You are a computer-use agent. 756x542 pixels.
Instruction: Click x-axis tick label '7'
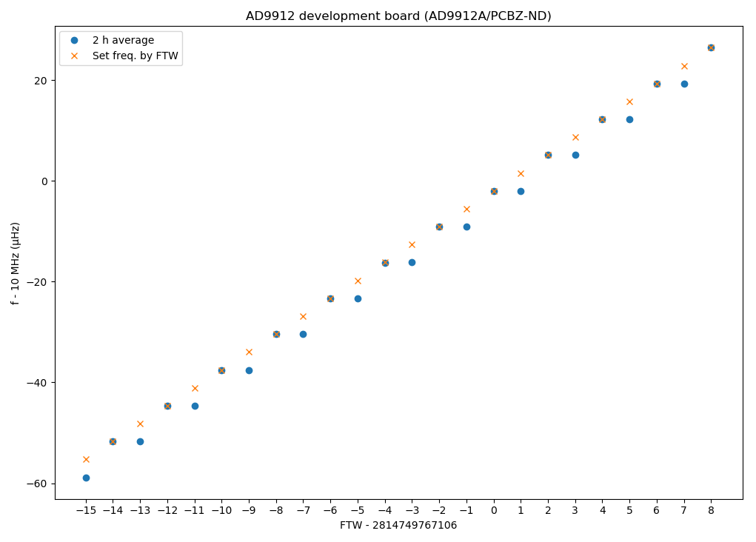point(684,511)
